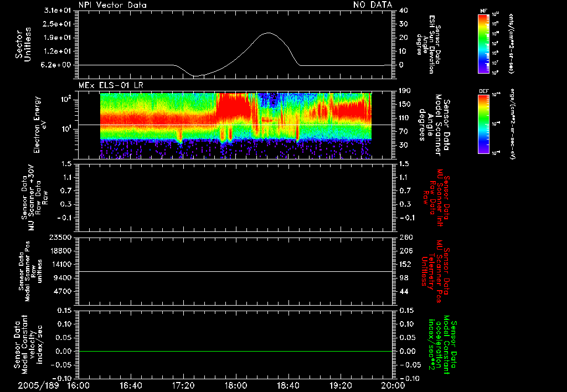The height and width of the screenshot is (392, 567).
Task: Click the 'NF' colorbar label
Action: pos(483,11)
